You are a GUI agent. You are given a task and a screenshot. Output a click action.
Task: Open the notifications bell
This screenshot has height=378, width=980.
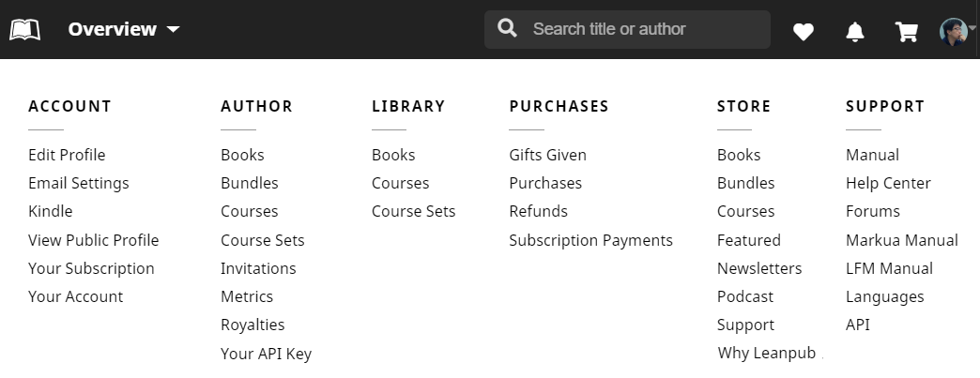[855, 32]
